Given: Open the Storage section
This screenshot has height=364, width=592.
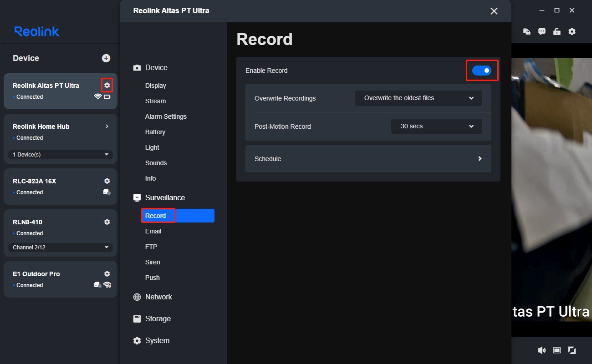Looking at the screenshot, I should tap(158, 318).
